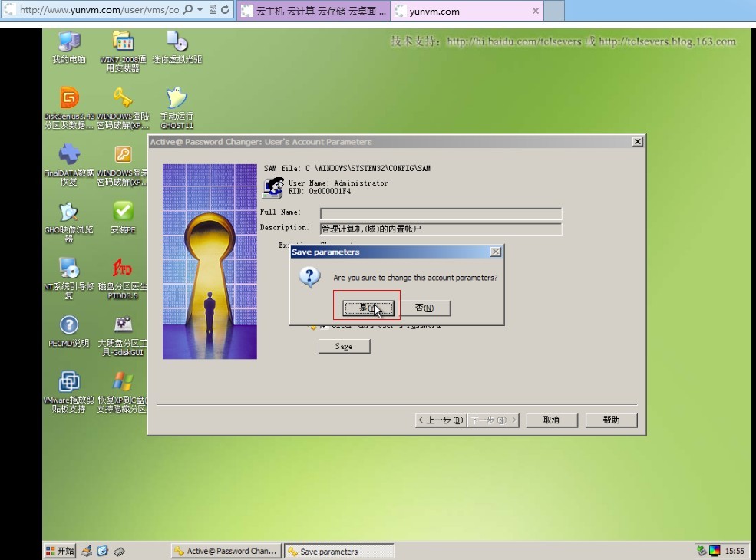This screenshot has width=756, height=560.
Task: Click SAM file path text
Action: tap(347, 168)
